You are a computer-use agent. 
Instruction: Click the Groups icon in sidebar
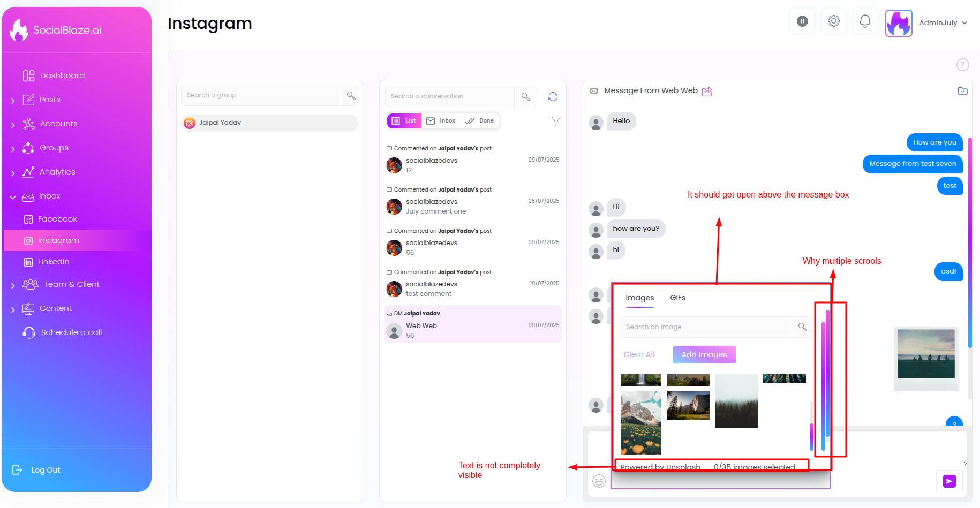[x=28, y=148]
